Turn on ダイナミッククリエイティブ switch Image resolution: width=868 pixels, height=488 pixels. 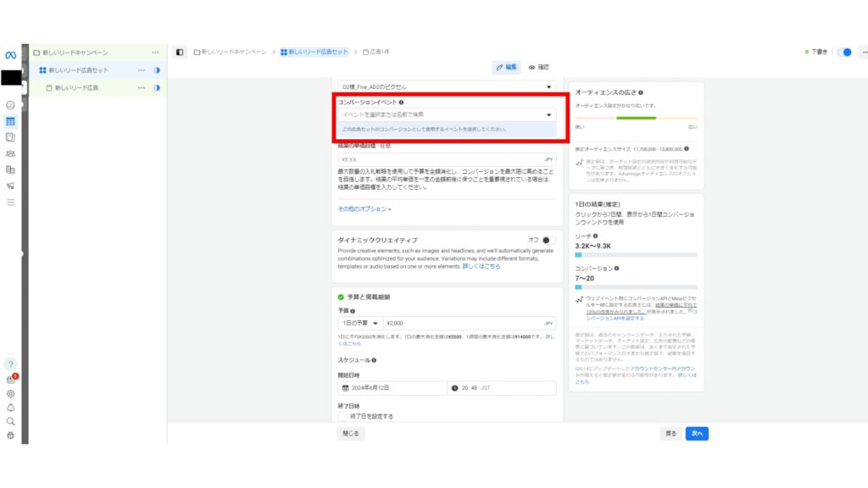click(551, 240)
